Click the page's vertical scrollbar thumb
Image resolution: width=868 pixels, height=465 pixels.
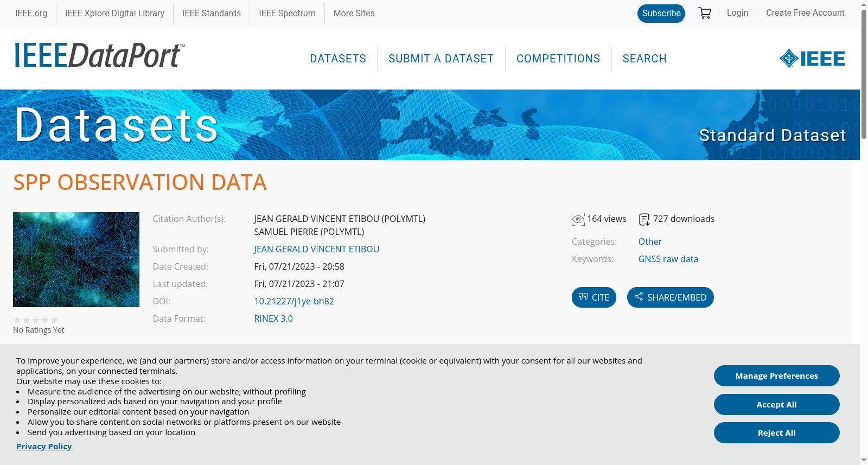click(x=864, y=73)
